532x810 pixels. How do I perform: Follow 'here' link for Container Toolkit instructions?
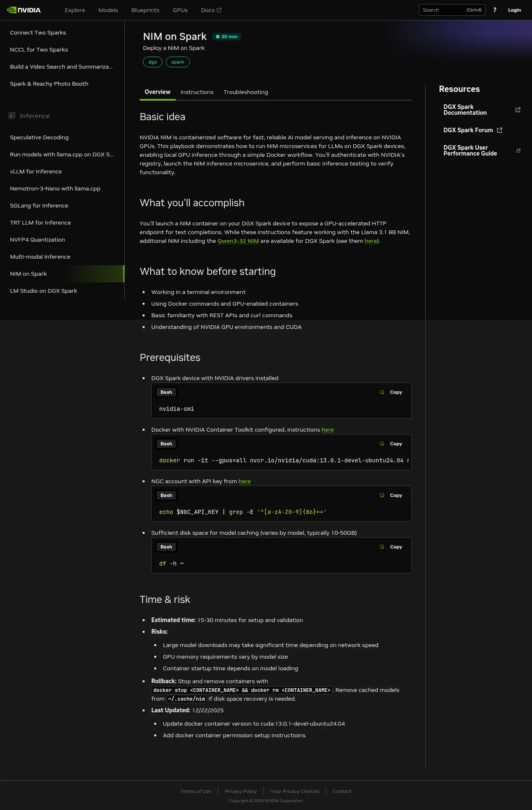click(328, 430)
